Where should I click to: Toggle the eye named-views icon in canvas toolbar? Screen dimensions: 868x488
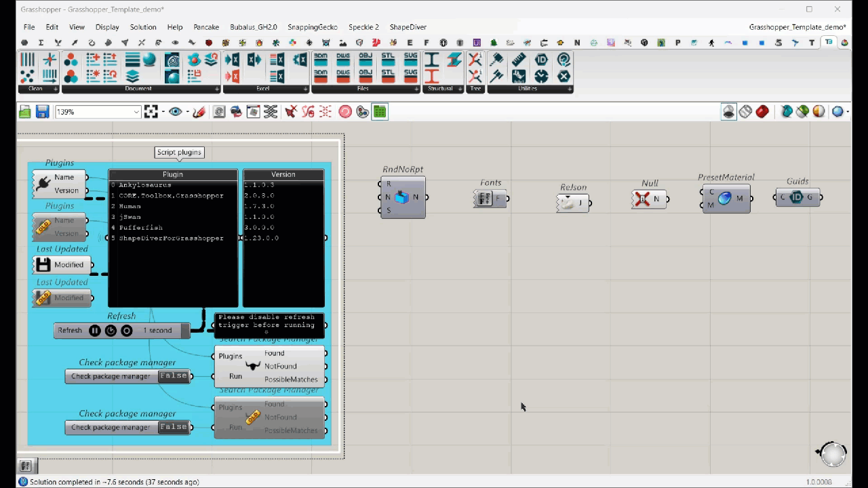(x=176, y=112)
